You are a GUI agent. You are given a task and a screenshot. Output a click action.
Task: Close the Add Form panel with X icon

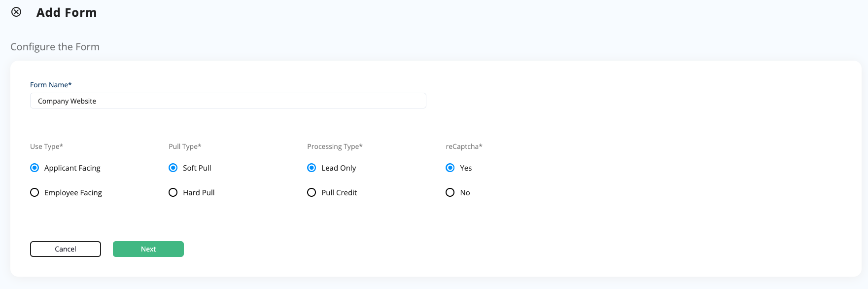coord(16,12)
